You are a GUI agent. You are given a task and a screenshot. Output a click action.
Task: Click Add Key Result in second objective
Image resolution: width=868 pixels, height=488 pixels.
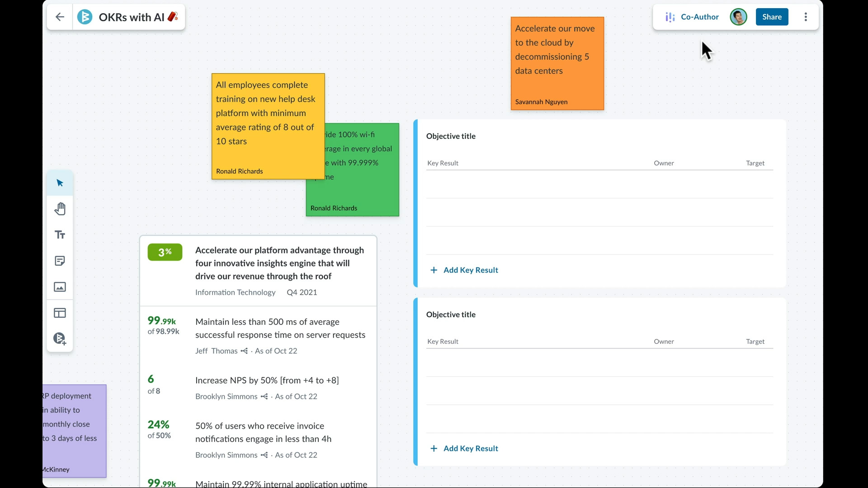[x=463, y=448]
